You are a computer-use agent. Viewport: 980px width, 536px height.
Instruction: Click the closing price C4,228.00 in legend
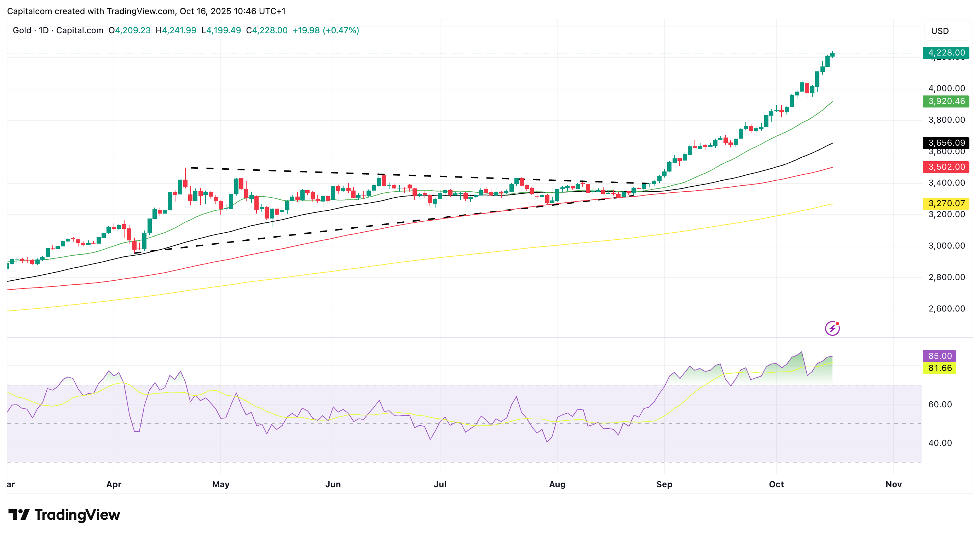(x=267, y=30)
